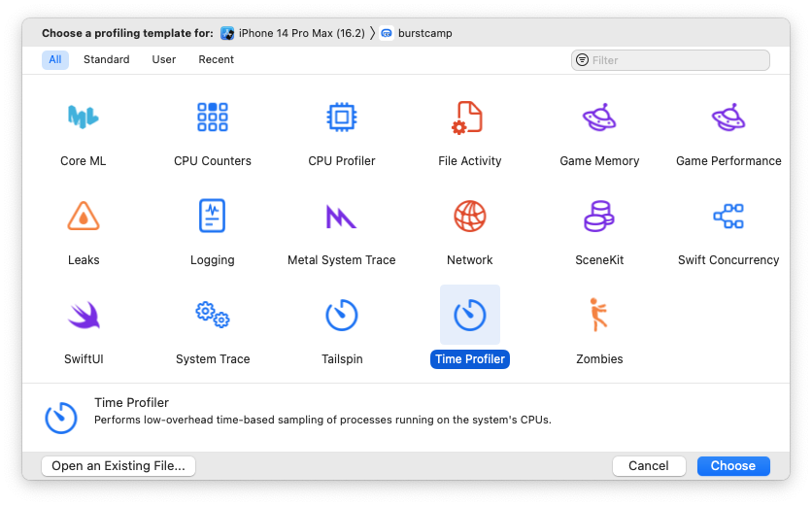Viewport: 812px width, 506px height.
Task: Switch to the User tab
Action: (x=163, y=59)
